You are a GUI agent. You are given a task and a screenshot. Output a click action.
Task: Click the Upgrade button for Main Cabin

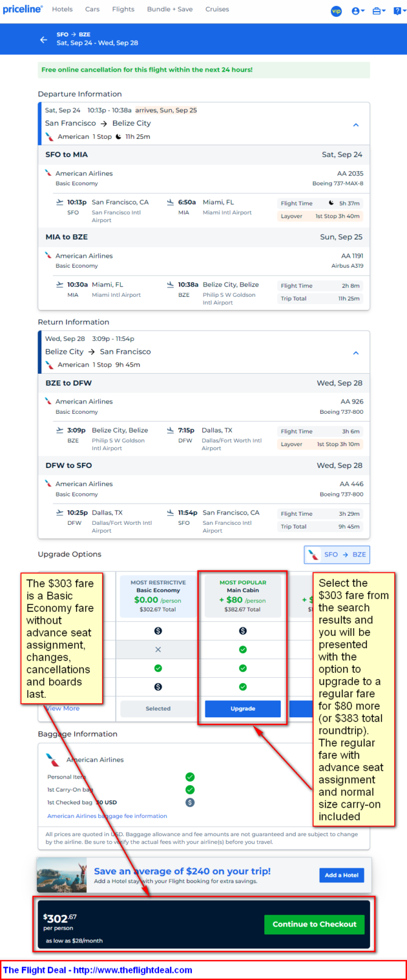[x=243, y=709]
